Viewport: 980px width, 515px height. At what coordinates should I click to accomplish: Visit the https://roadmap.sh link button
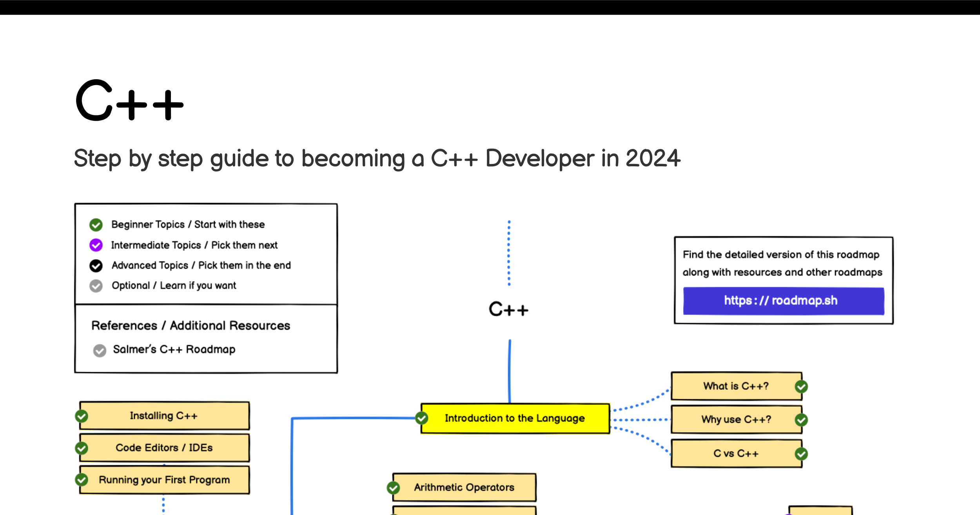tap(783, 301)
